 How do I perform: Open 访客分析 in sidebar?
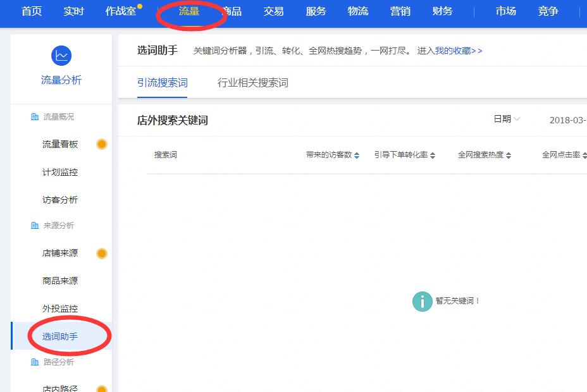[60, 200]
